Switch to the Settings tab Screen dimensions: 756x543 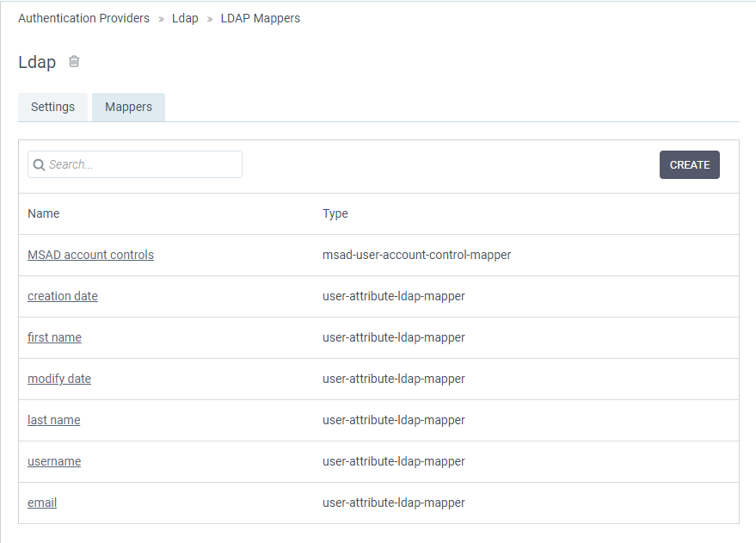52,107
